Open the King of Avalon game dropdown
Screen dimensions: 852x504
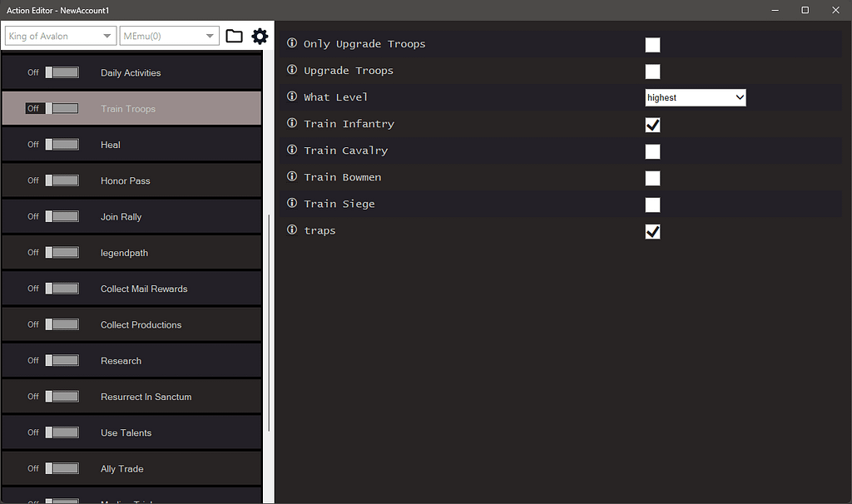59,36
